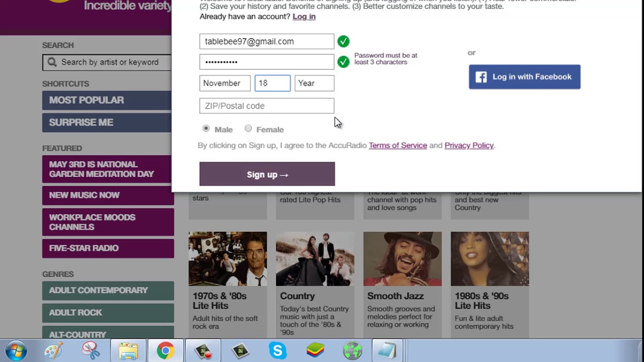Click the screen recorder icon with red dot
Image resolution: width=644 pixels, height=362 pixels.
pyautogui.click(x=203, y=350)
